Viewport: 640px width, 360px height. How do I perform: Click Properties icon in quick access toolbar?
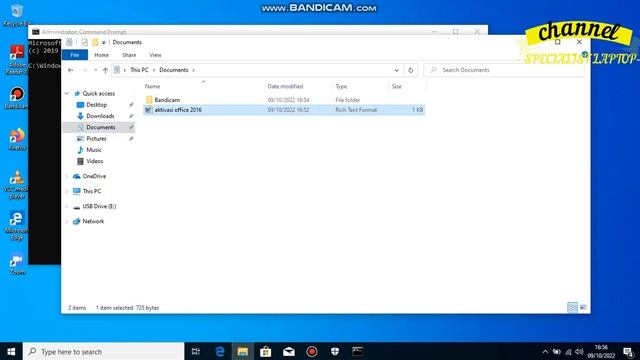click(84, 42)
